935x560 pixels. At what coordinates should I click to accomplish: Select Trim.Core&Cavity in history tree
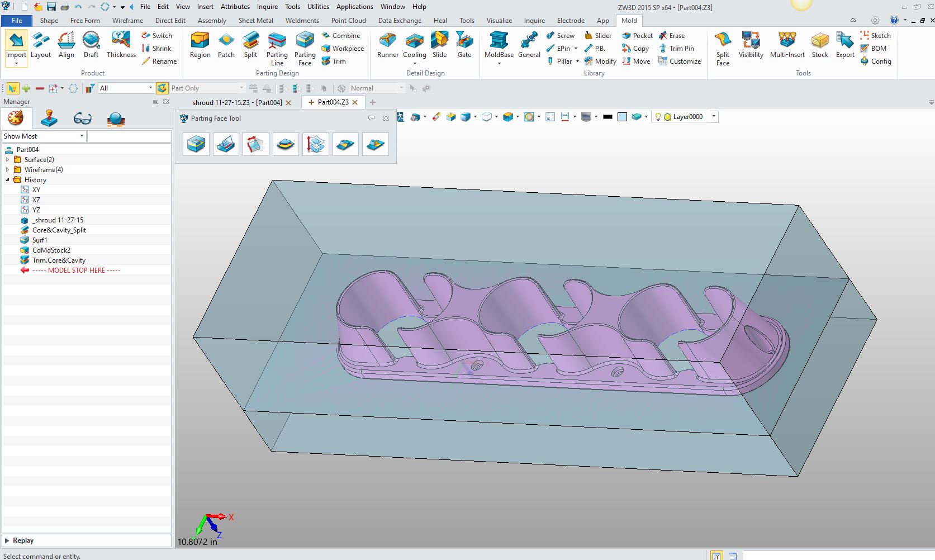point(59,260)
